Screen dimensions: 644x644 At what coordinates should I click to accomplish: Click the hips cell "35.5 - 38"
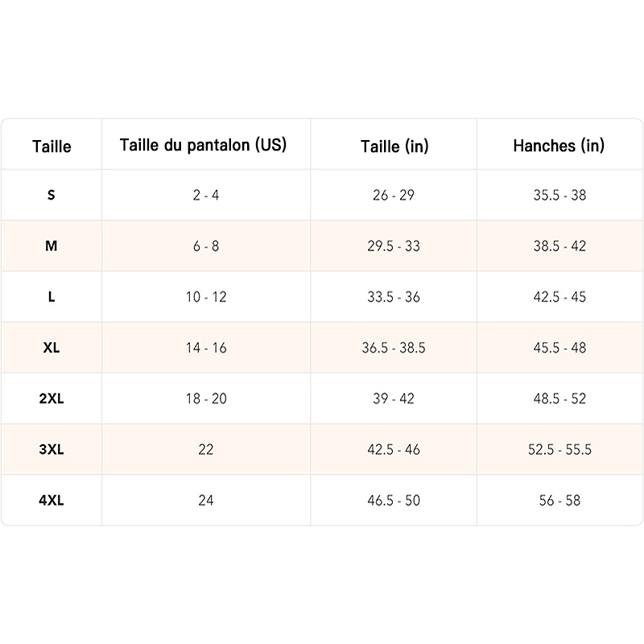click(559, 195)
